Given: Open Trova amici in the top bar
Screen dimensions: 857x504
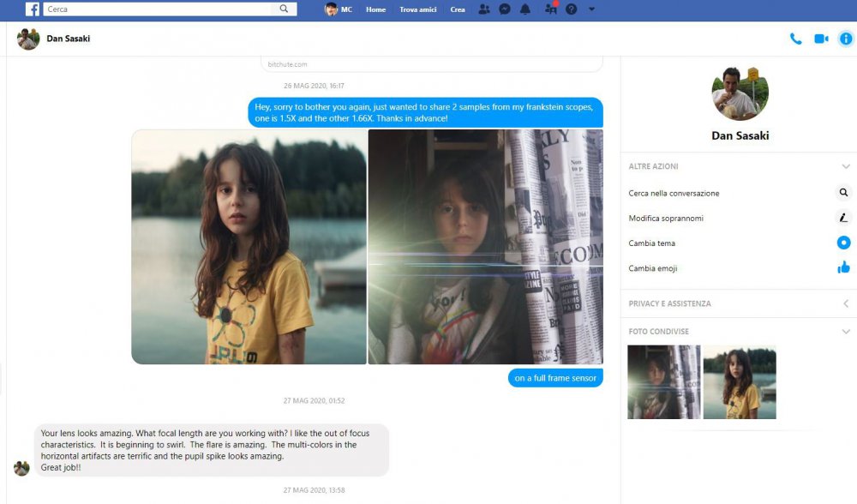Looking at the screenshot, I should click(x=418, y=9).
